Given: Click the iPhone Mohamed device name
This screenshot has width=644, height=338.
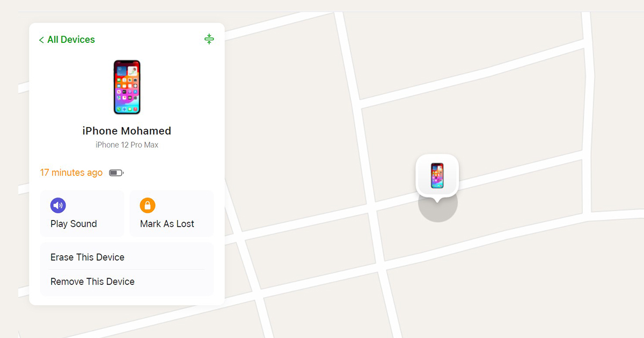Looking at the screenshot, I should coord(127,131).
